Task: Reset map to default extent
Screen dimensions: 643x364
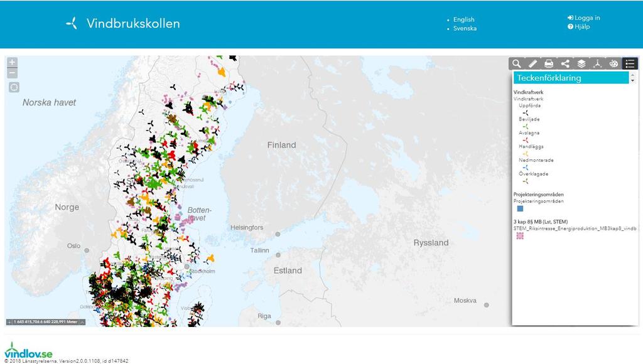Action: [x=14, y=87]
